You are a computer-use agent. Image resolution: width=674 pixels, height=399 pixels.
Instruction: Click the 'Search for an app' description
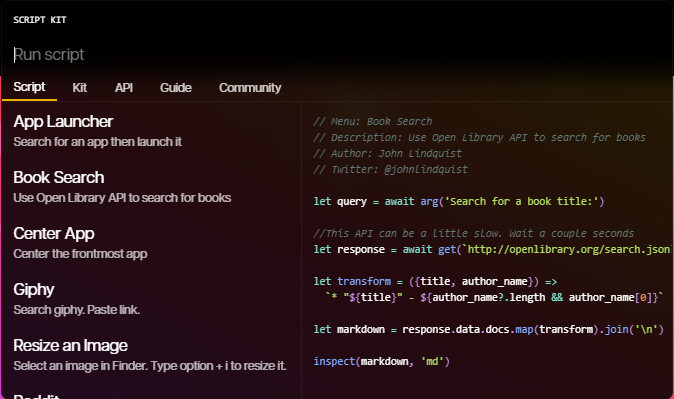coord(98,142)
